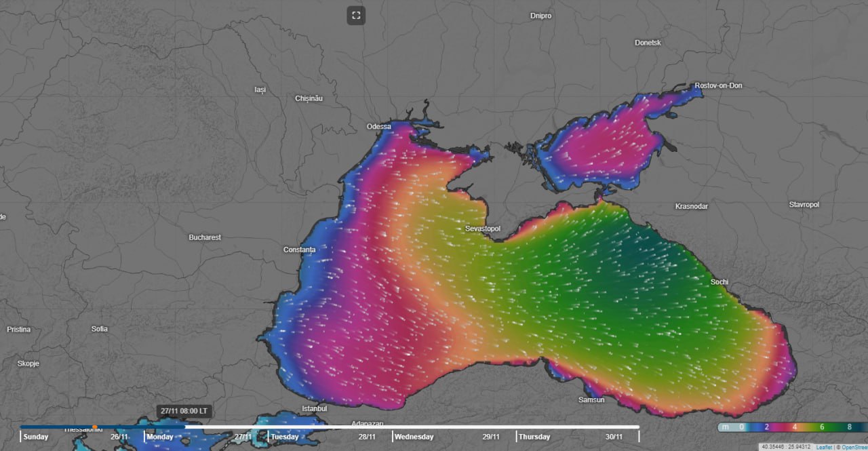Click the orange current-time marker on the timeline
The image size is (868, 451).
pyautogui.click(x=94, y=427)
